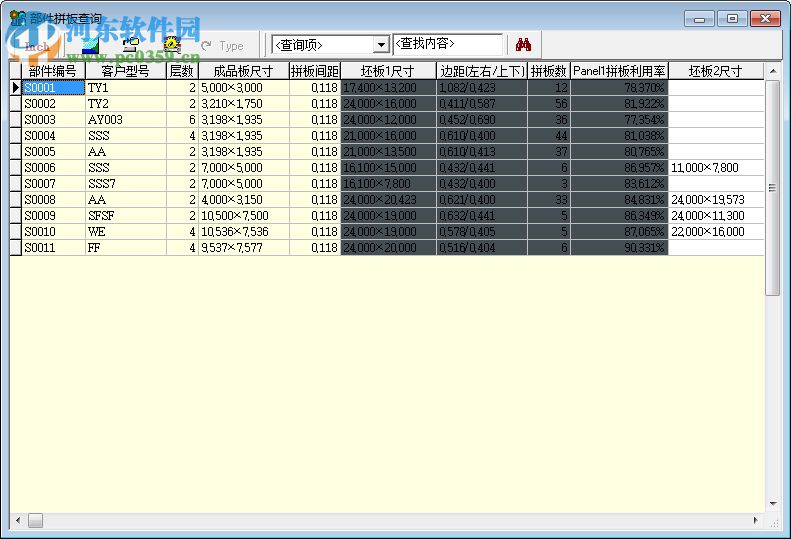791x539 pixels.
Task: Click the 成品板尺寸 column header
Action: (x=244, y=71)
